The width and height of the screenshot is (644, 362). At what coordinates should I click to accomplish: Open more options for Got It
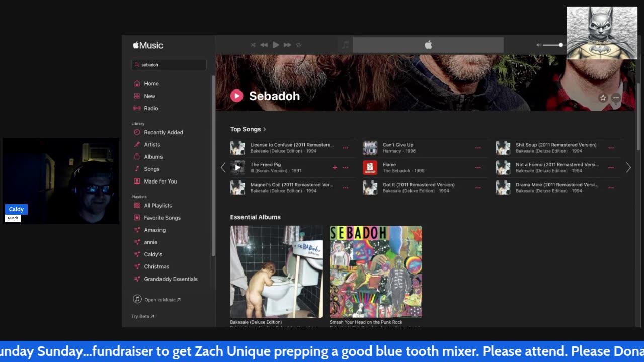pyautogui.click(x=478, y=188)
